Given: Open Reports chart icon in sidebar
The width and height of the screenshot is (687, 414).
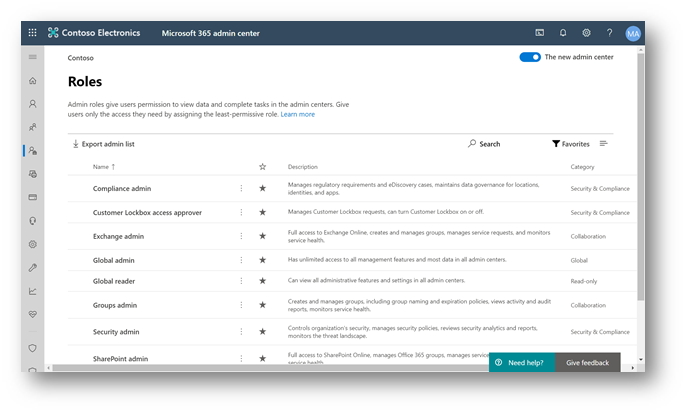Looking at the screenshot, I should [32, 291].
